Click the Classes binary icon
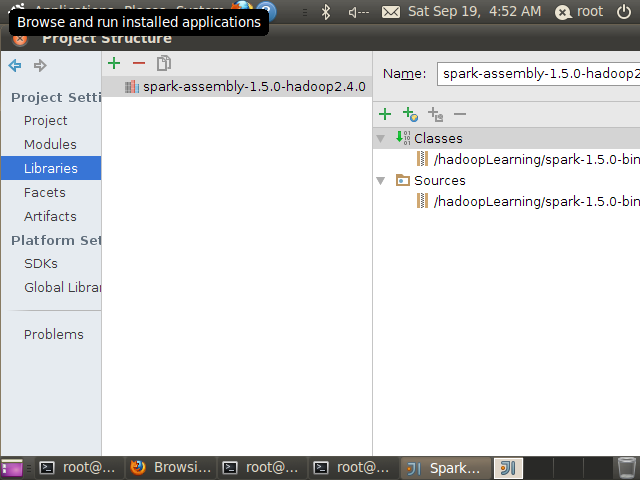 click(403, 138)
